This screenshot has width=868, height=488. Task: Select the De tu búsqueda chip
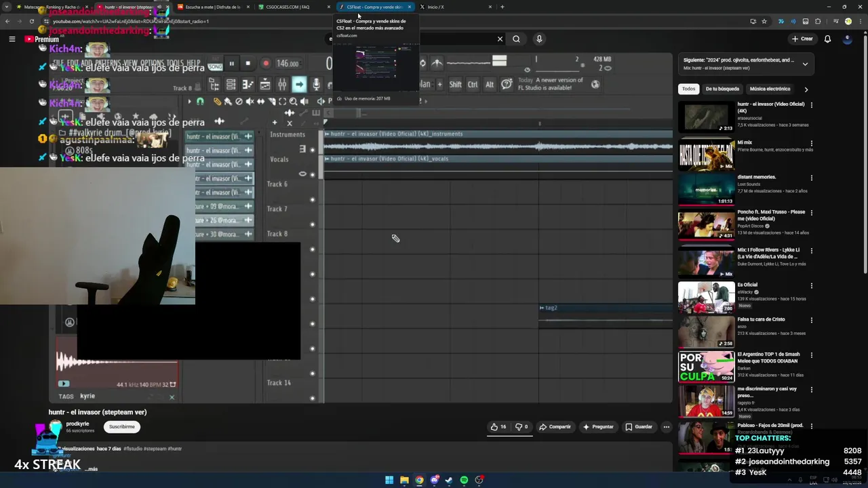[x=722, y=89]
